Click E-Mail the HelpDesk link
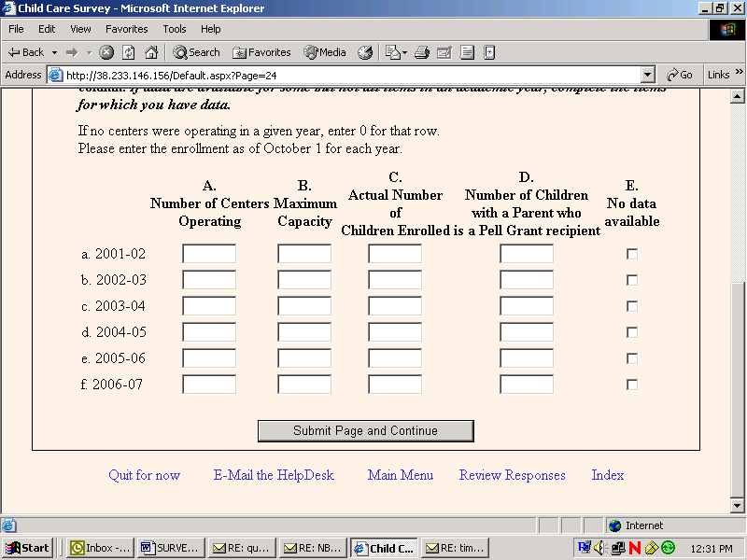Image resolution: width=747 pixels, height=560 pixels. [274, 475]
